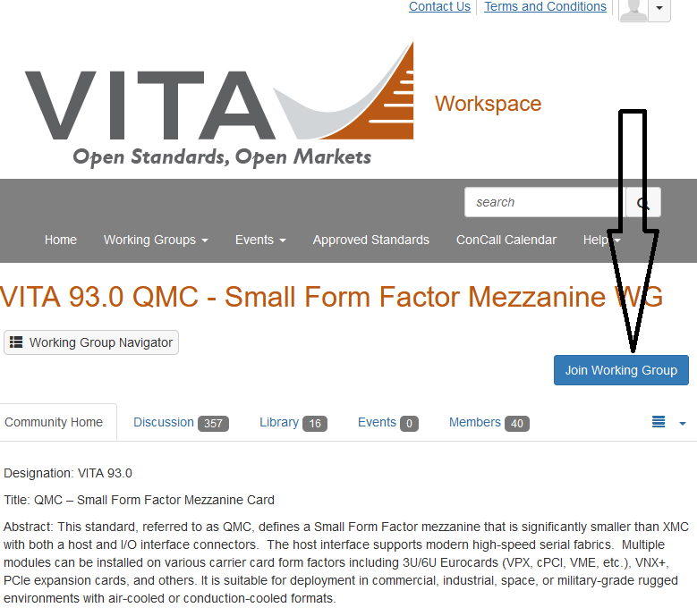Click the VITA 93.0 QMC page title
697x616 pixels.
[331, 297]
